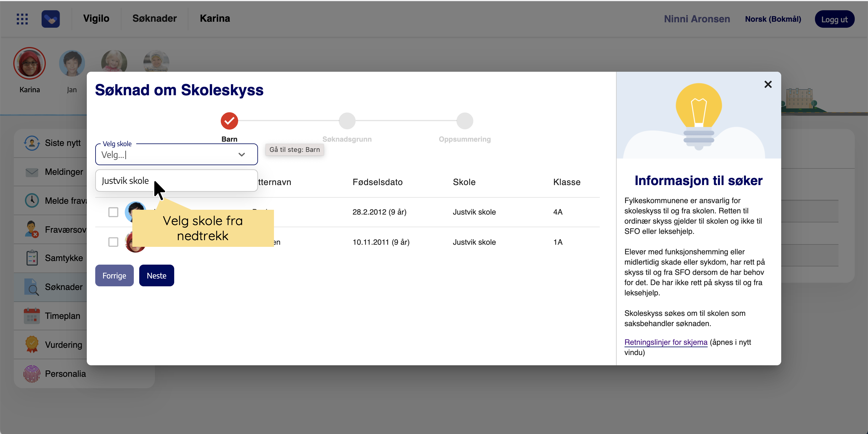Viewport: 868px width, 434px height.
Task: Tick checkbox for child in class 1A
Action: tap(113, 242)
